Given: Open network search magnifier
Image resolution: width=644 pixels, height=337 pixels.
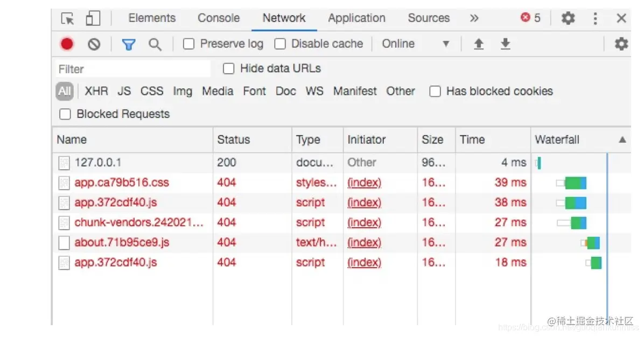Looking at the screenshot, I should (155, 44).
